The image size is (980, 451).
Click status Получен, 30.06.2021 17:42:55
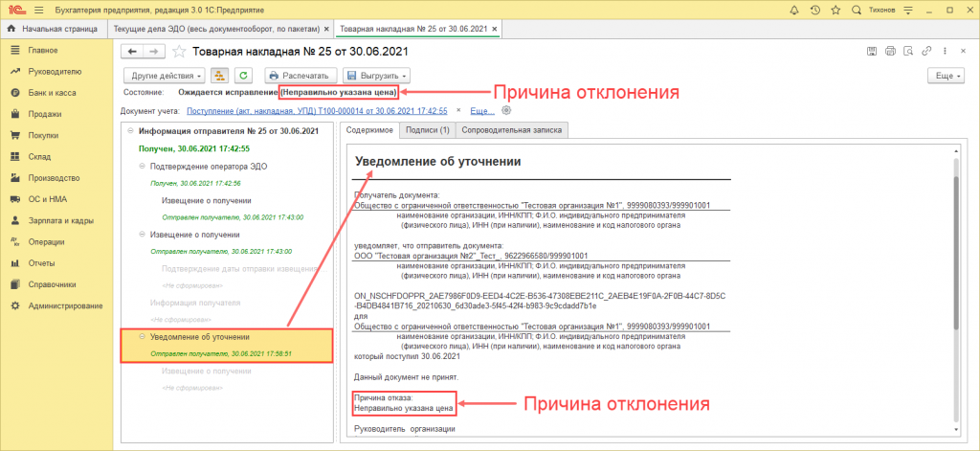[194, 148]
